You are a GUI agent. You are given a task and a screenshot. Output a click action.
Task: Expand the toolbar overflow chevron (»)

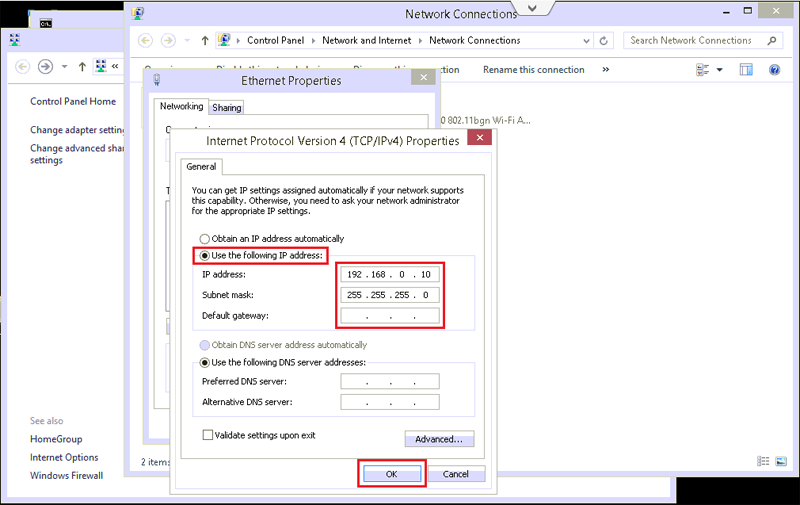[606, 70]
